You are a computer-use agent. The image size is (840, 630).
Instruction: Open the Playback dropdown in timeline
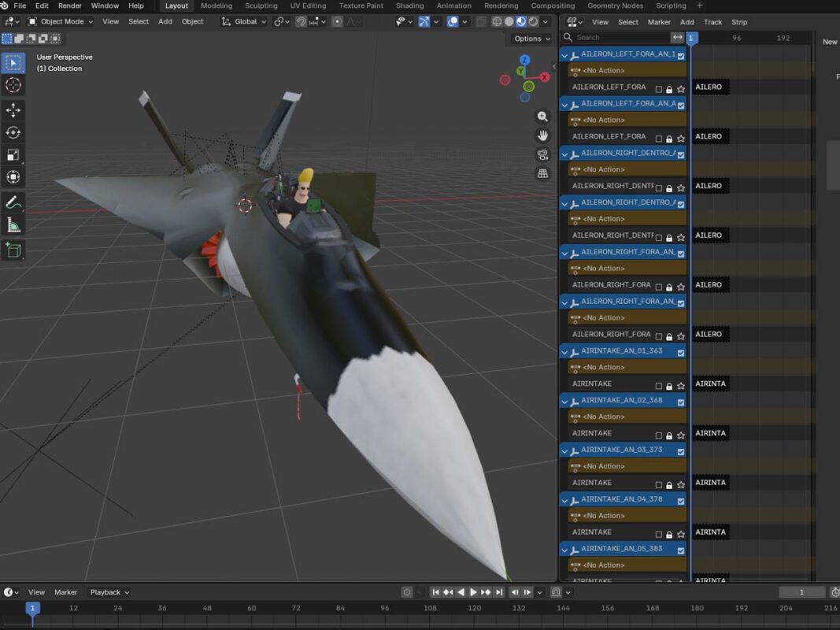pyautogui.click(x=109, y=592)
